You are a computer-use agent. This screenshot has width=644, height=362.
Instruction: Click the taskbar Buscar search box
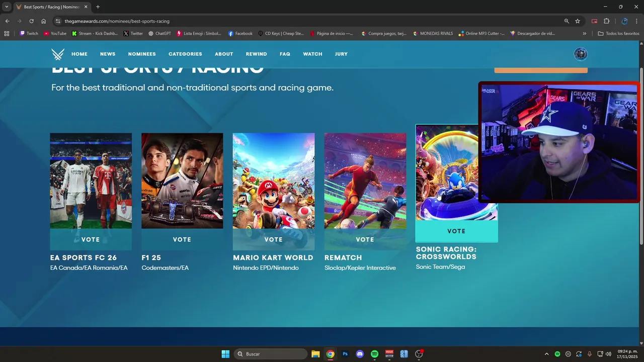pyautogui.click(x=270, y=354)
